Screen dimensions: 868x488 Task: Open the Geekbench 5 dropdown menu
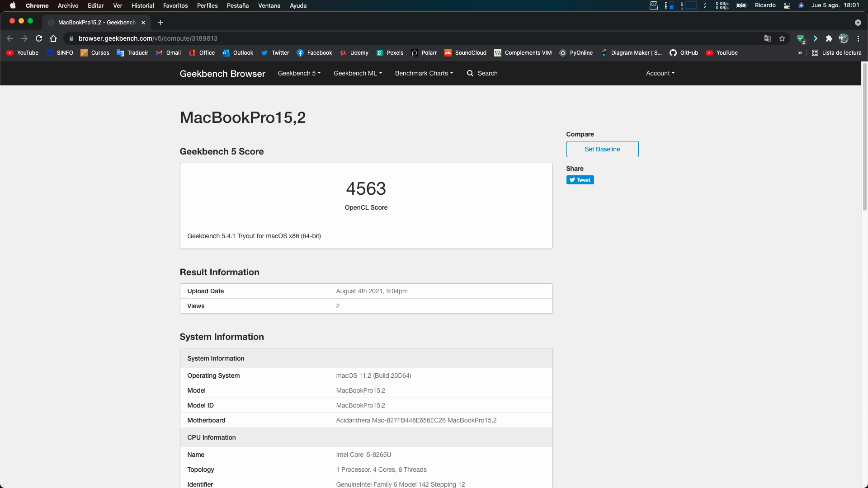tap(299, 73)
